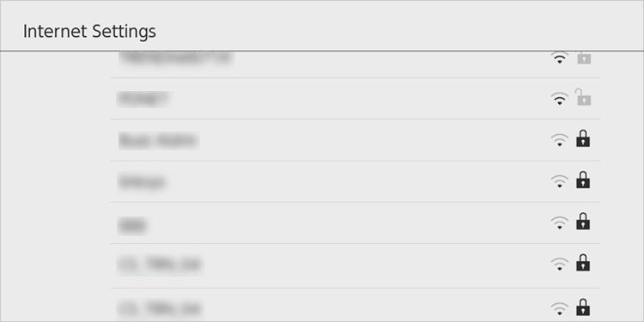644x322 pixels.
Task: Click the padlock beside the shortest blurred name
Action: tap(583, 222)
